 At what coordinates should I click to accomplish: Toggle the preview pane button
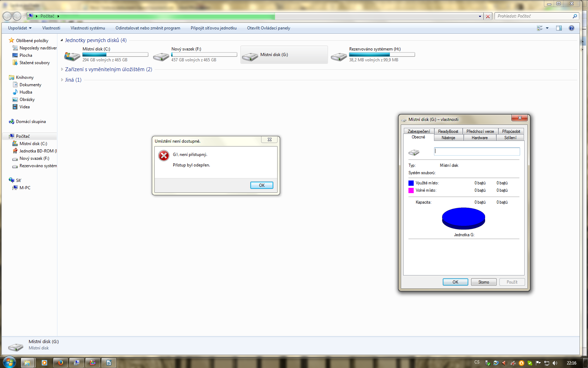(559, 28)
